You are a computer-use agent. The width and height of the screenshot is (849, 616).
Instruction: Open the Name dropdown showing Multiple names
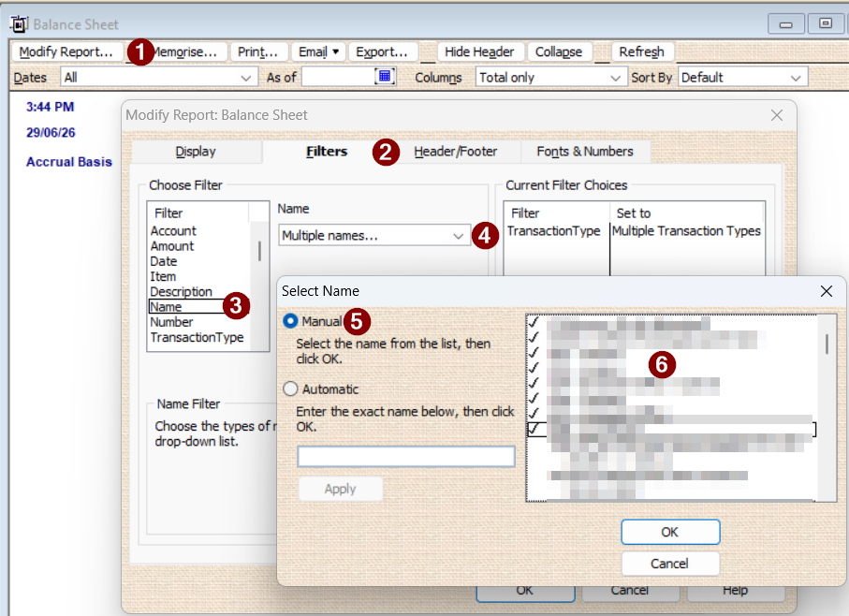[x=374, y=236]
